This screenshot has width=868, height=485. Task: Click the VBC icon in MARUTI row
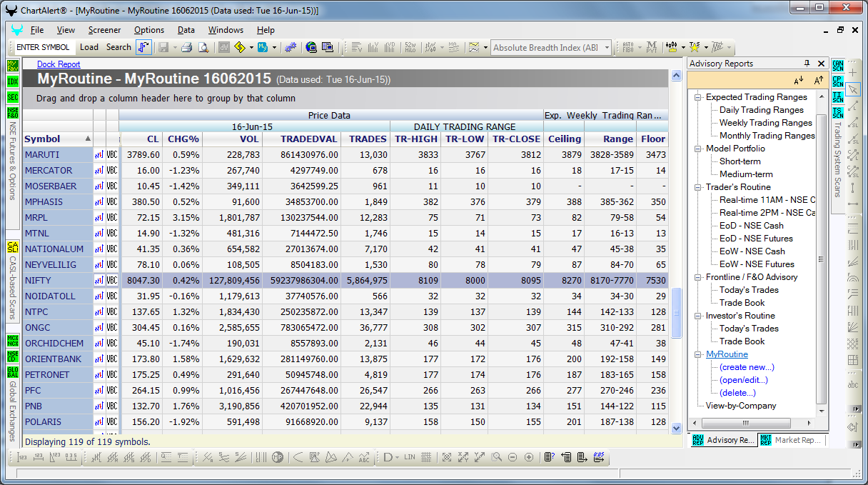tap(112, 155)
